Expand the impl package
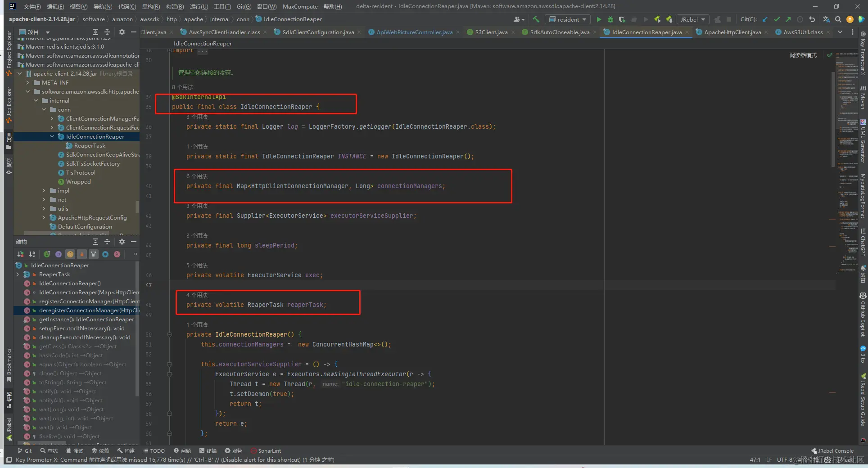This screenshot has width=868, height=468. [44, 190]
